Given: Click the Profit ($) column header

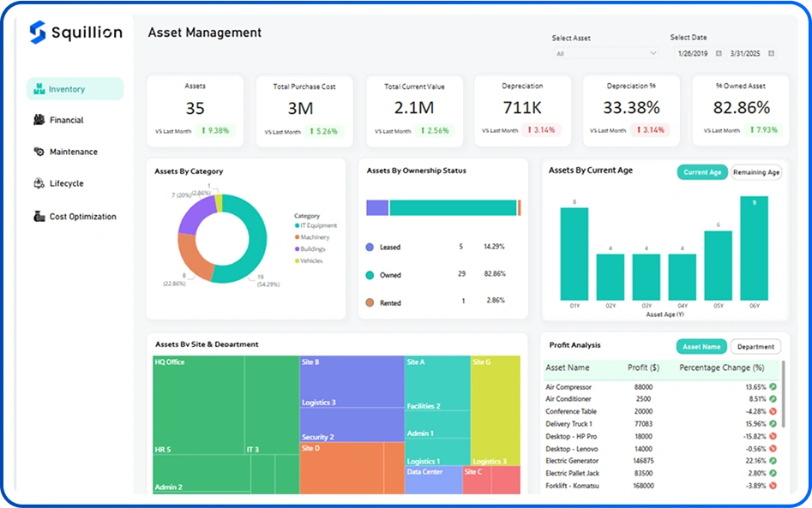Looking at the screenshot, I should [x=642, y=368].
